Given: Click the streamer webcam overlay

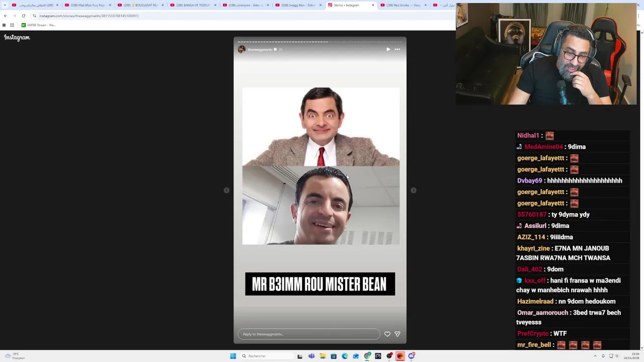Looking at the screenshot, I should [546, 54].
